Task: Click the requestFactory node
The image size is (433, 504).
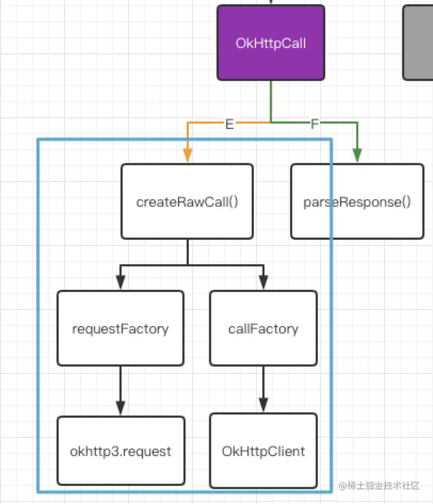Action: [121, 328]
